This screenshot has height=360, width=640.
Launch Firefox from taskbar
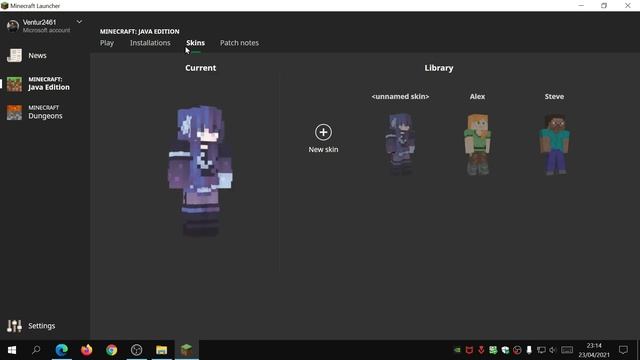[x=87, y=350]
